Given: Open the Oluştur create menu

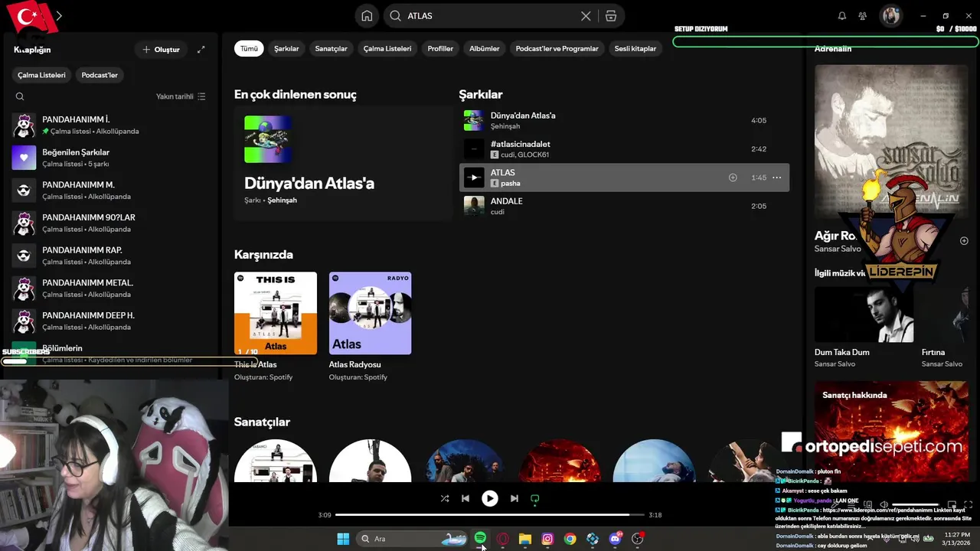Looking at the screenshot, I should click(161, 50).
